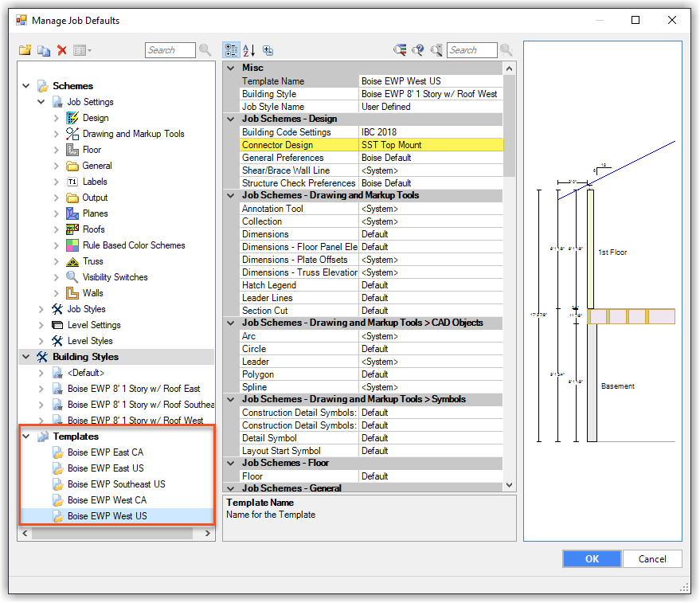Click the General Preferences property row
Screen dimensions: 700x603
tap(371, 158)
